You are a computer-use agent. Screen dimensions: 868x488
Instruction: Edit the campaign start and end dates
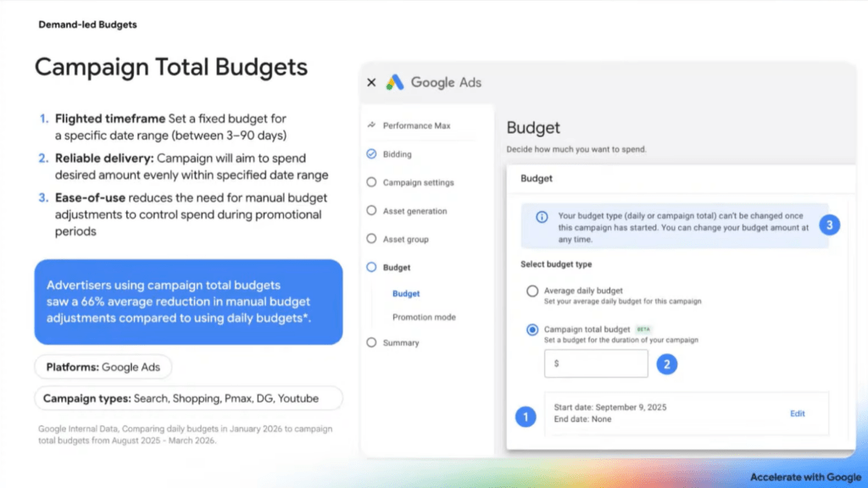tap(797, 413)
